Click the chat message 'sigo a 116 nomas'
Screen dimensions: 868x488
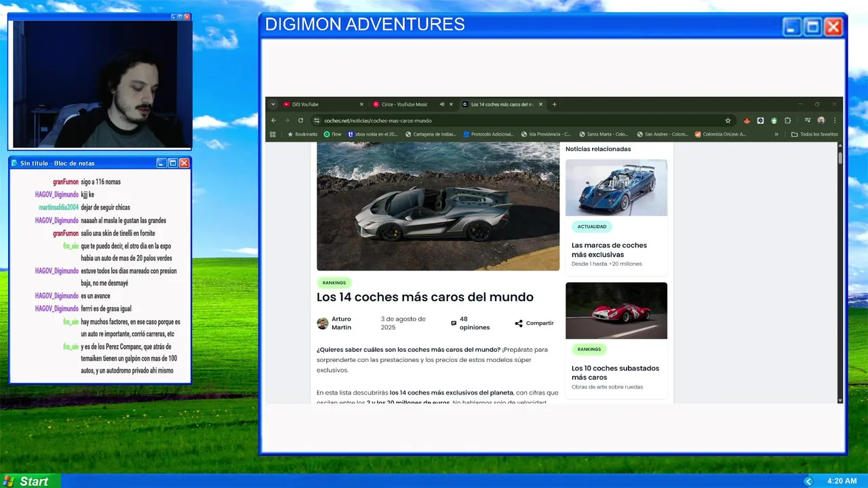[x=100, y=182]
